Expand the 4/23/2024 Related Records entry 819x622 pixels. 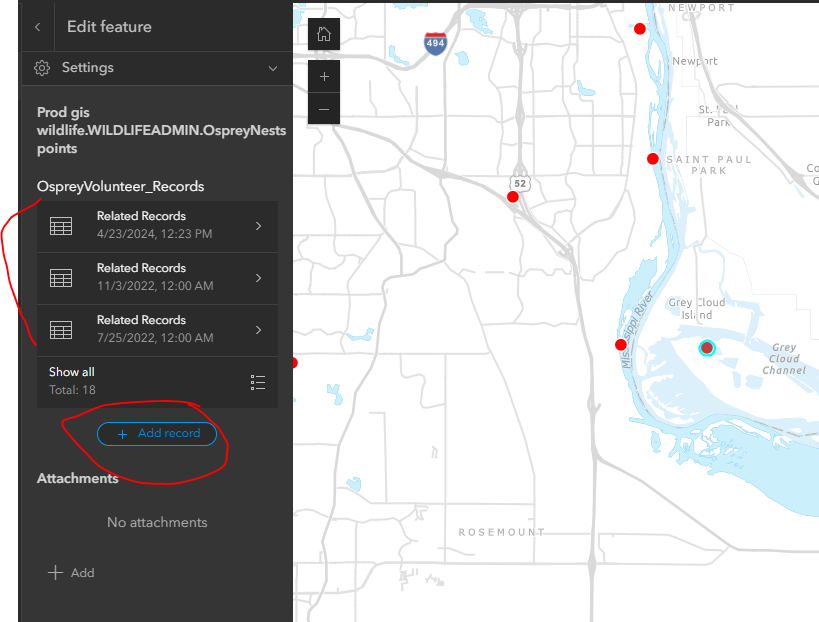point(257,226)
